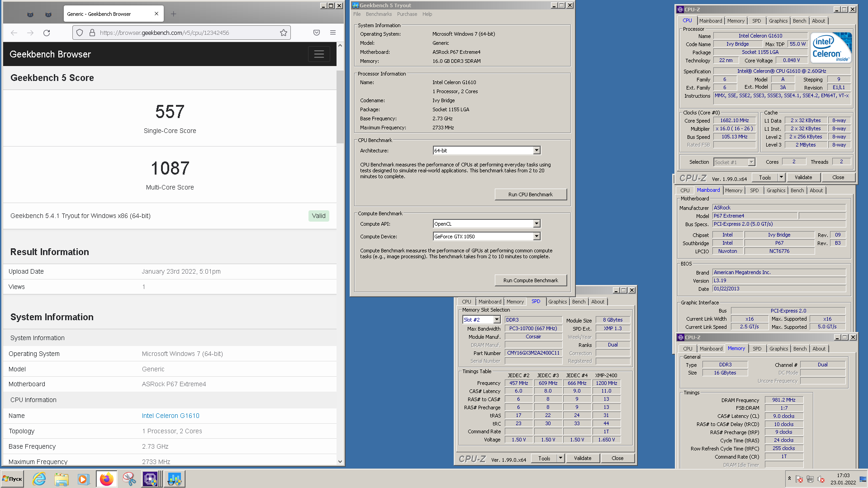Image resolution: width=868 pixels, height=488 pixels.
Task: Open the Geekbench Purchase menu
Action: [407, 14]
